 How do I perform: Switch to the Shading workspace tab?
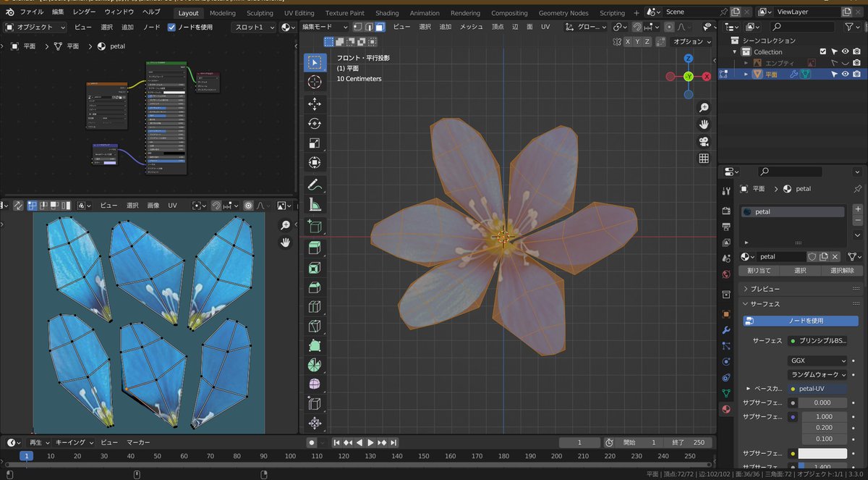point(387,13)
